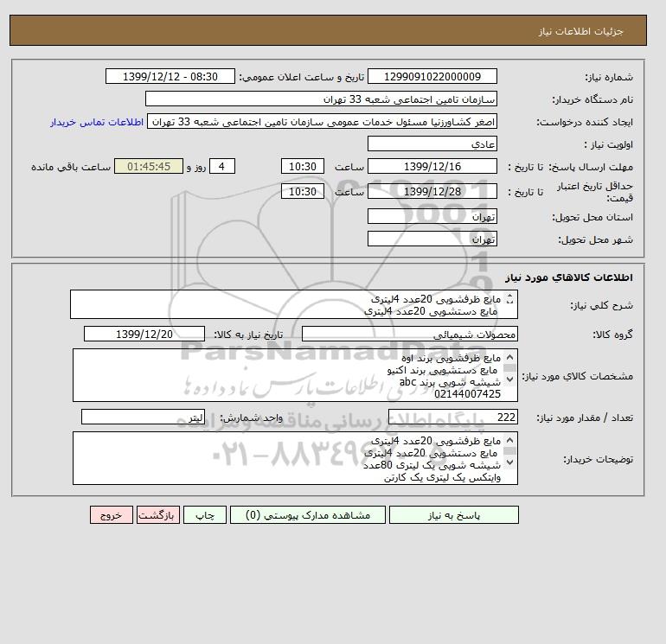This screenshot has width=666, height=644.
Task: Open the اطلاعات تماس خریدار link
Action: 96,122
